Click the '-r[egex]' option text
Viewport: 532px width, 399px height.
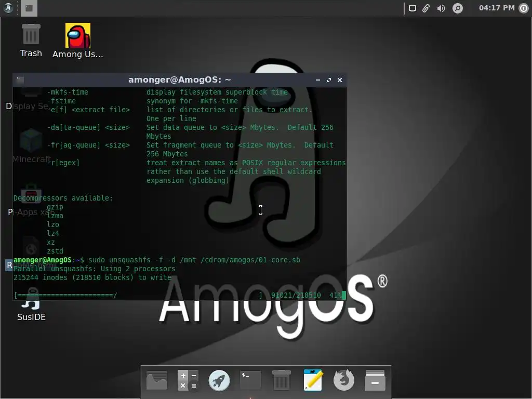pyautogui.click(x=63, y=163)
